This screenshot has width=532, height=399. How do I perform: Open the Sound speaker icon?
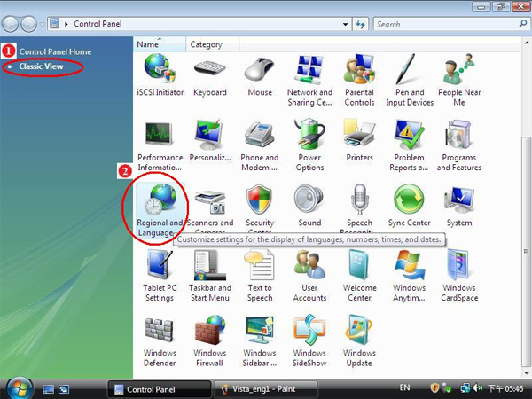(x=309, y=199)
